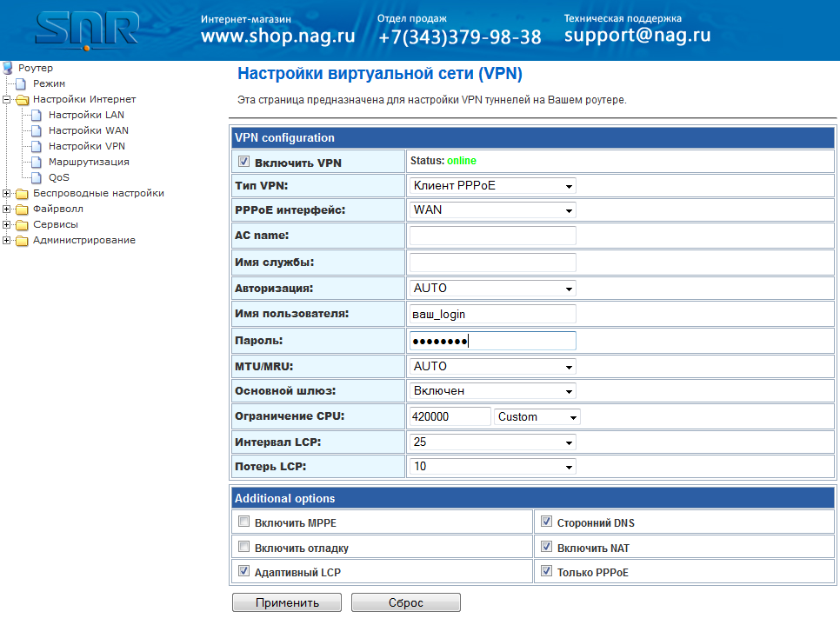
Task: Open the Авторизация dropdown
Action: pyautogui.click(x=493, y=289)
